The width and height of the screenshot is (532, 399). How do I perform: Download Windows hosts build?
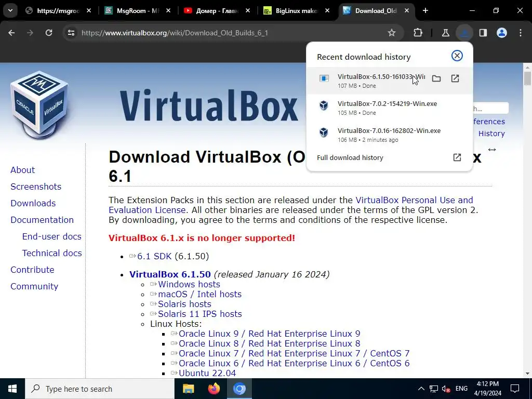189,284
